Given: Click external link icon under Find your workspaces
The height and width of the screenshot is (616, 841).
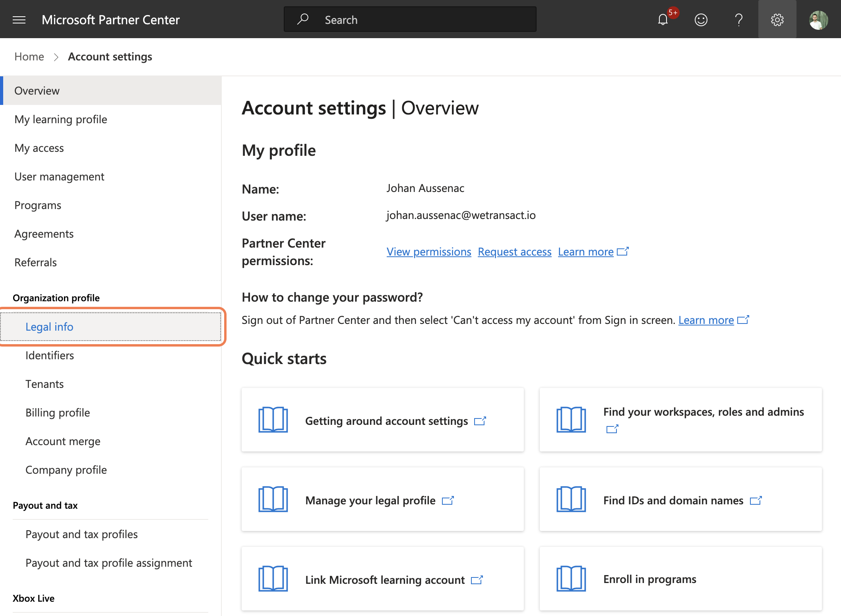Looking at the screenshot, I should point(612,429).
